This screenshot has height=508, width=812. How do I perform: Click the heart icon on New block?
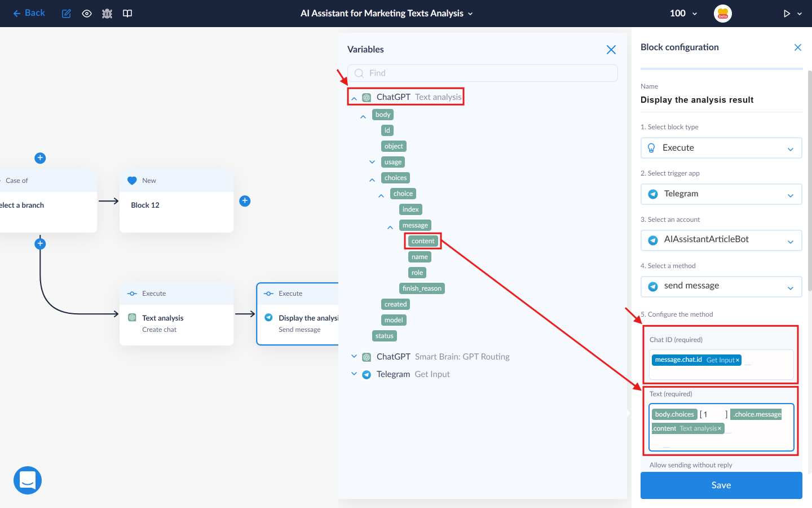pos(132,181)
